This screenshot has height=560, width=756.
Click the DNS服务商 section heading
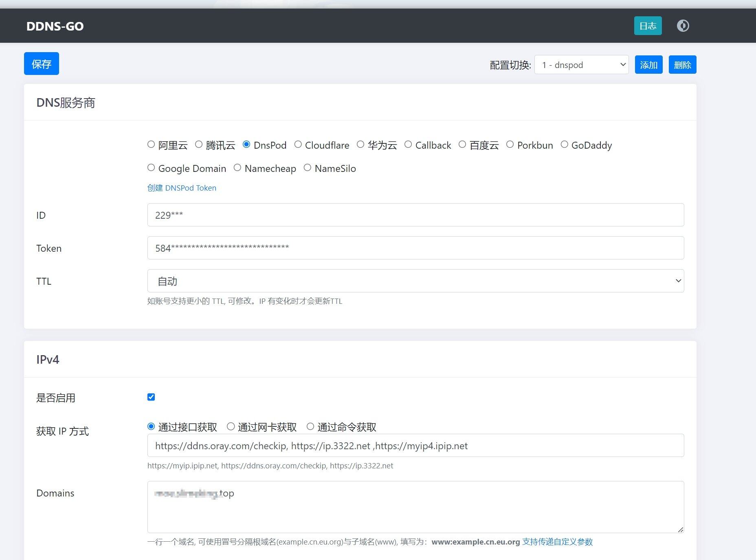(x=66, y=103)
